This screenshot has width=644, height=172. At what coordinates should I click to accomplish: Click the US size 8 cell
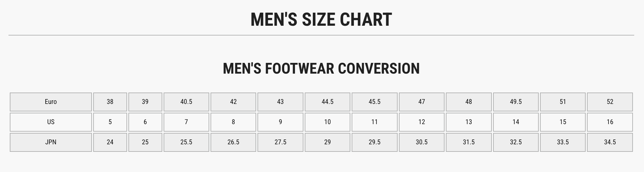coord(233,122)
